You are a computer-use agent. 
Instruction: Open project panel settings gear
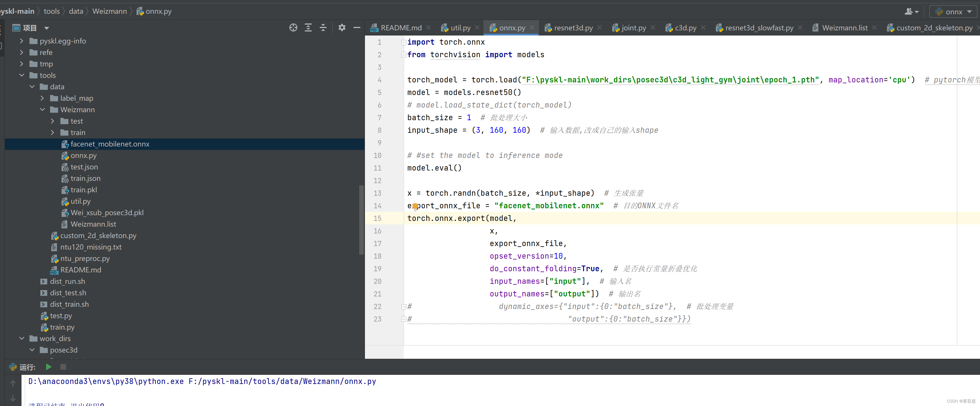pos(342,28)
